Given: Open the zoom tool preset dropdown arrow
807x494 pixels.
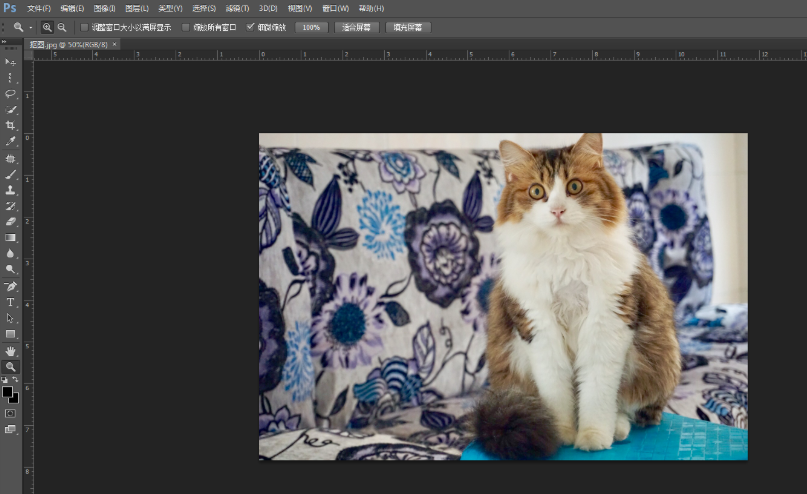Looking at the screenshot, I should point(30,27).
